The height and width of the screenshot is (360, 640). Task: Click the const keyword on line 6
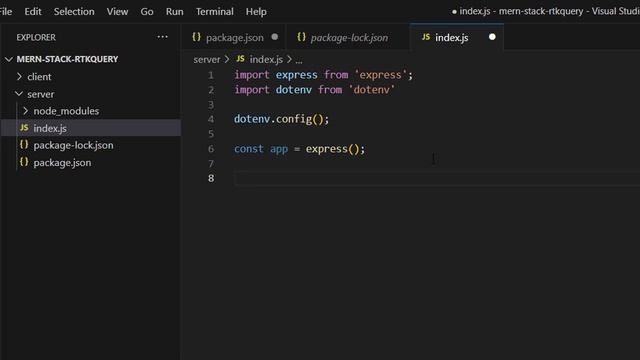(x=249, y=149)
